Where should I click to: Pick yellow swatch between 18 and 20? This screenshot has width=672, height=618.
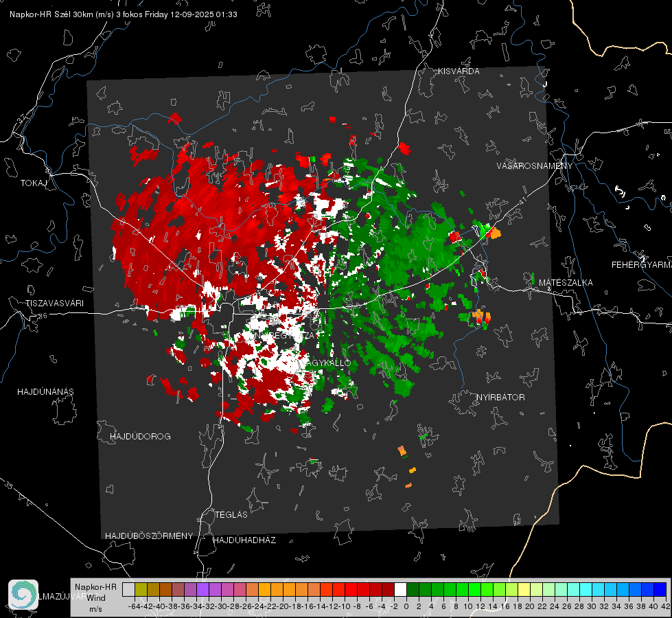pyautogui.click(x=524, y=589)
